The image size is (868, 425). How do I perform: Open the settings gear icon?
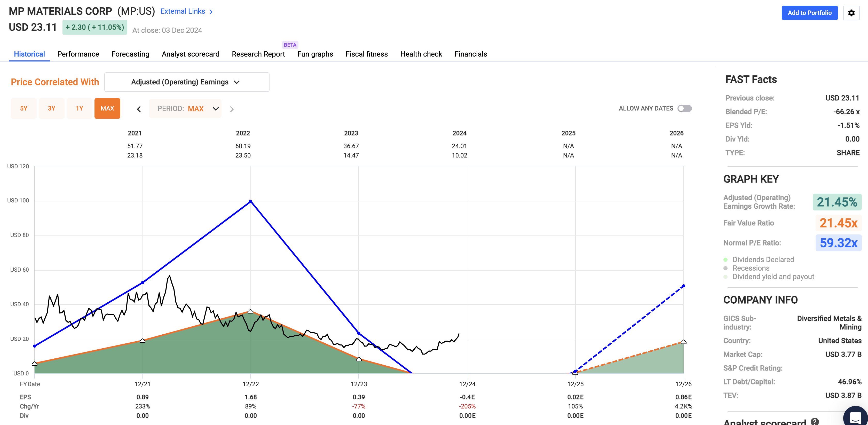pos(851,13)
